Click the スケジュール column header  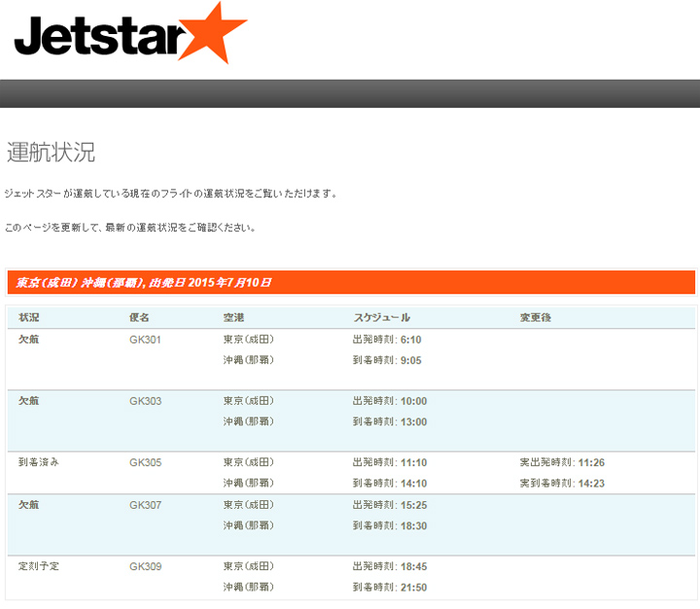click(x=382, y=317)
